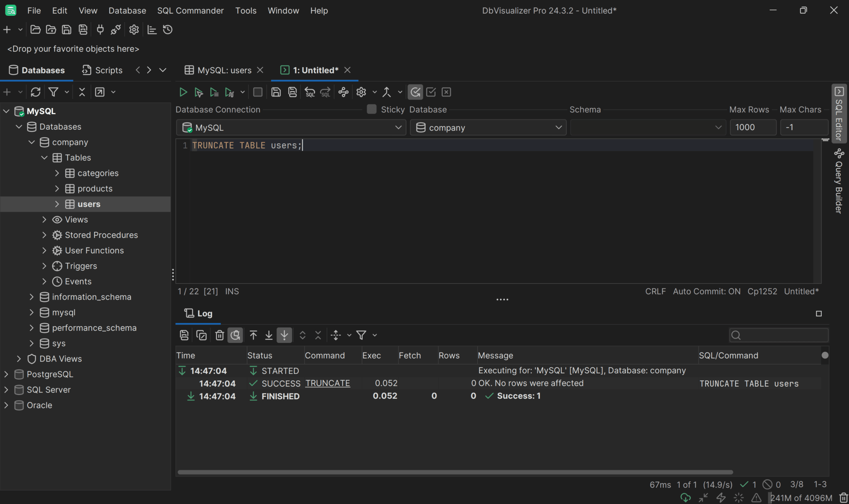Collapse the Tables node in the tree
This screenshot has width=849, height=504.
pyautogui.click(x=44, y=157)
